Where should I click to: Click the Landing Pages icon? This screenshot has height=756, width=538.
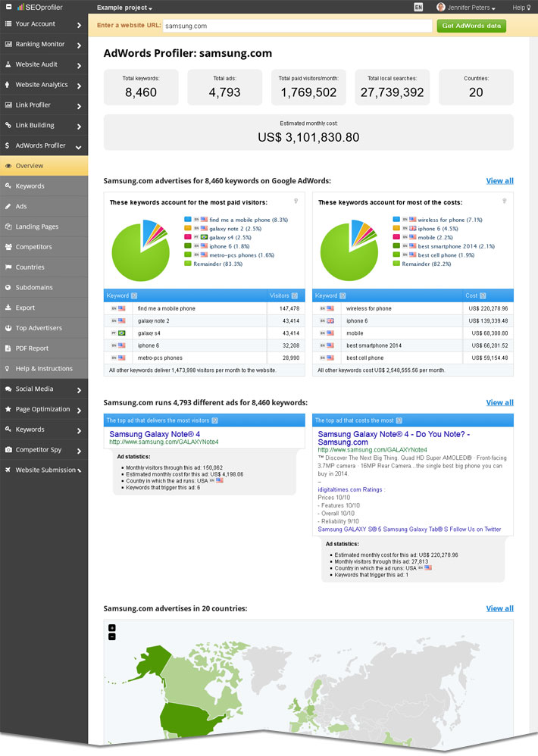click(x=8, y=226)
